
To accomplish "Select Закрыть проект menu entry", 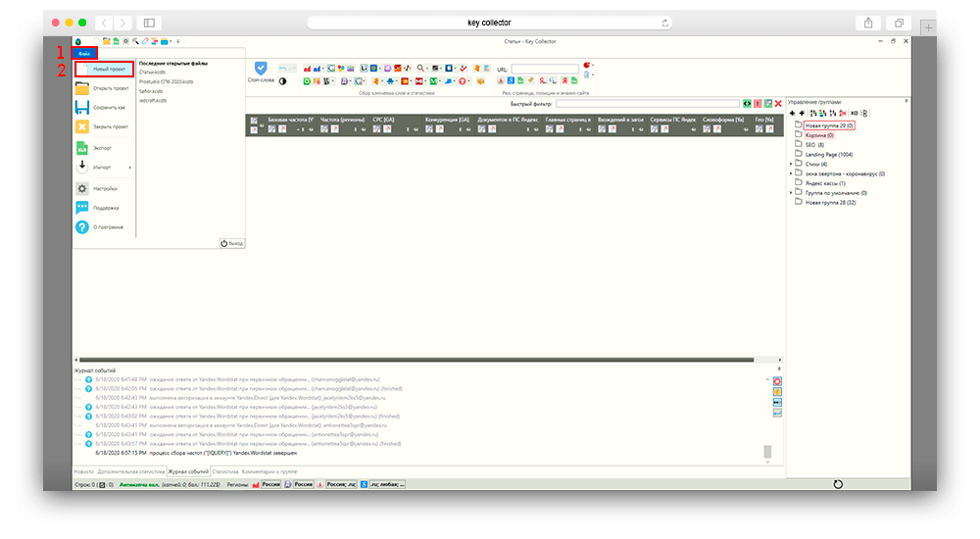I will (x=104, y=126).
